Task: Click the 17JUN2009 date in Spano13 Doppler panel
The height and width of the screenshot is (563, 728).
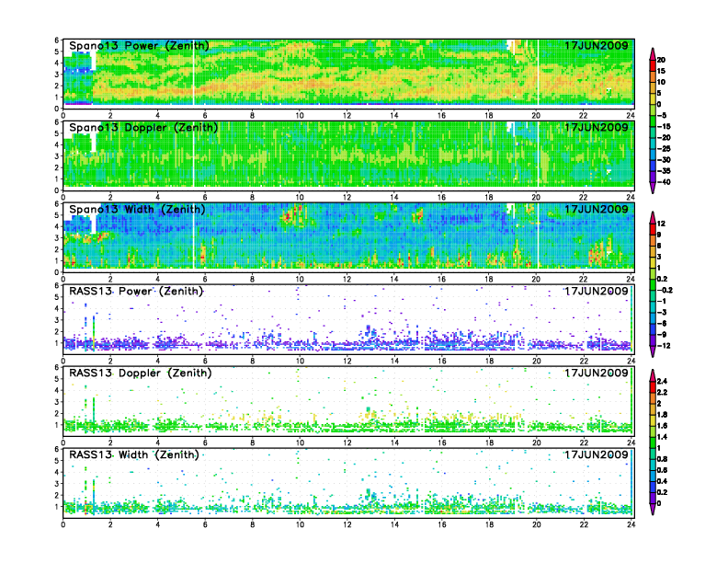Action: pos(597,127)
